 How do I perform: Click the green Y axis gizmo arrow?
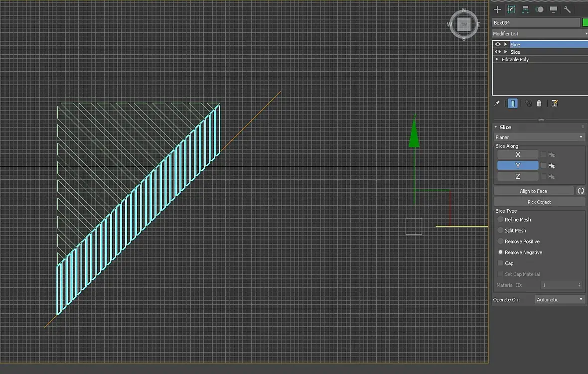pyautogui.click(x=414, y=131)
